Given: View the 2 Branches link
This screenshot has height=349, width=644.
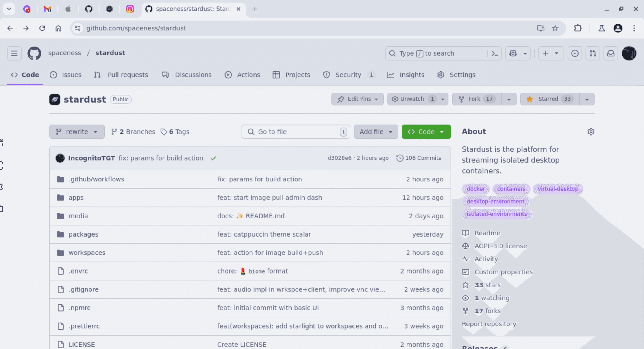Looking at the screenshot, I should point(133,132).
